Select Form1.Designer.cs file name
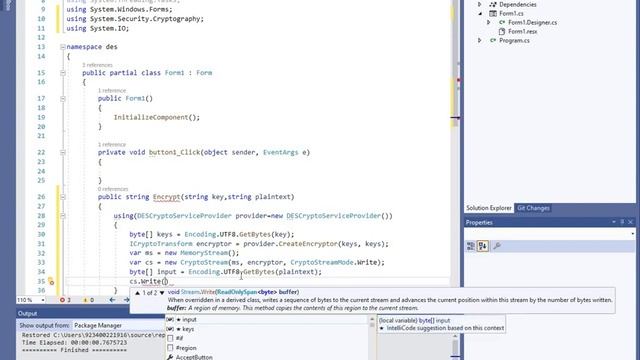The image size is (640, 360). [532, 22]
